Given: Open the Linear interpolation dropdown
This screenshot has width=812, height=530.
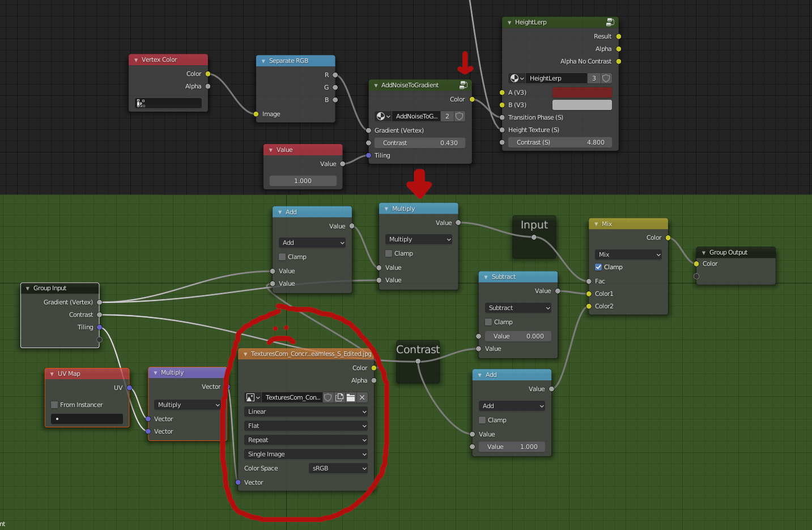Looking at the screenshot, I should [x=306, y=412].
